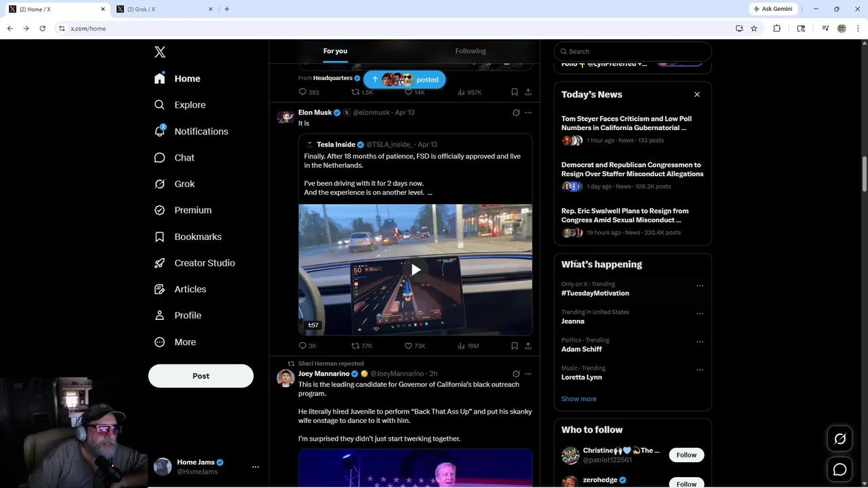Open Chrome three-dot menu
Viewport: 868px width, 488px height.
tap(859, 28)
